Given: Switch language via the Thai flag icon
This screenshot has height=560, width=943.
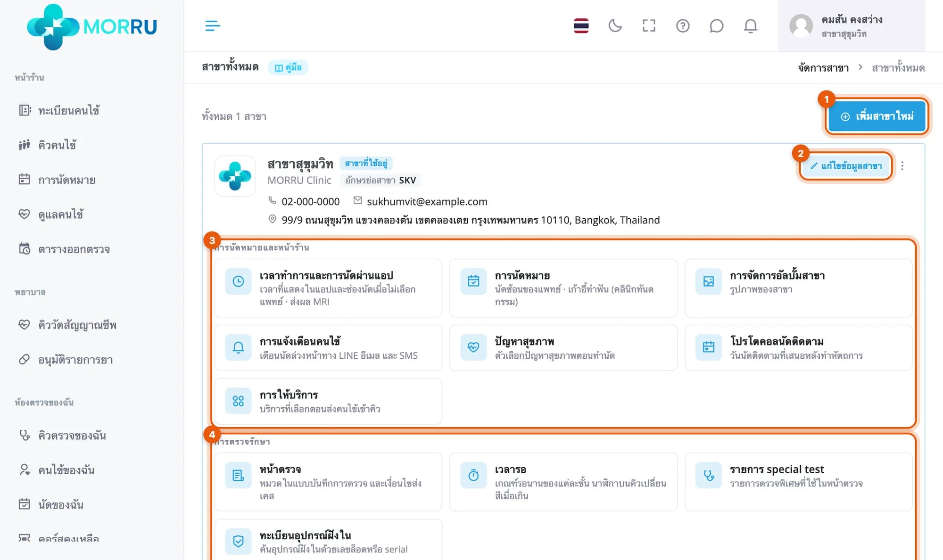Looking at the screenshot, I should click(x=581, y=25).
